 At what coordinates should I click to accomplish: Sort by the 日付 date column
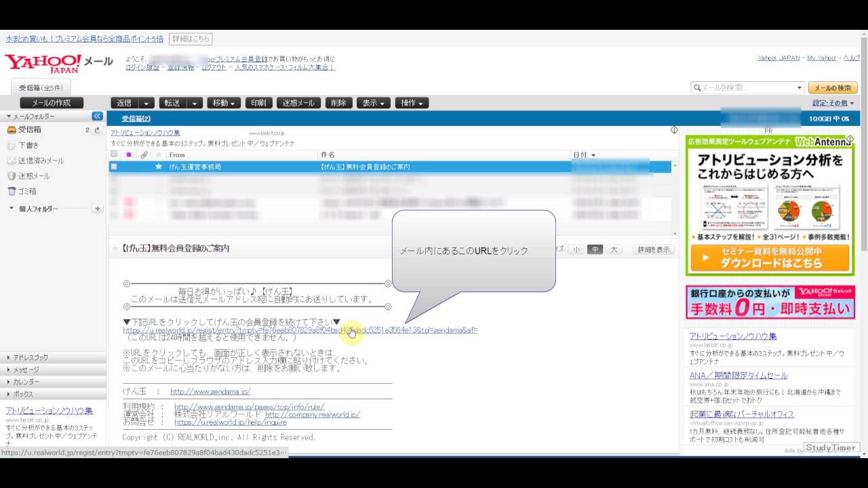pos(584,155)
